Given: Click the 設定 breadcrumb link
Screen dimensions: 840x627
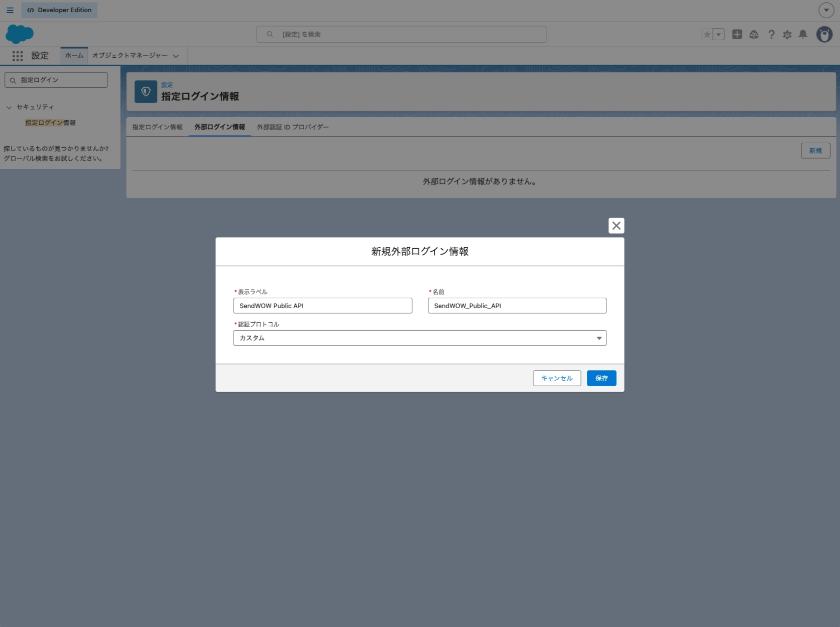Looking at the screenshot, I should point(167,85).
